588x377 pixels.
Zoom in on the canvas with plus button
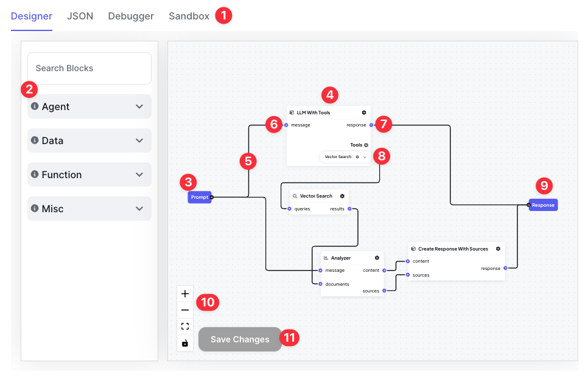185,293
